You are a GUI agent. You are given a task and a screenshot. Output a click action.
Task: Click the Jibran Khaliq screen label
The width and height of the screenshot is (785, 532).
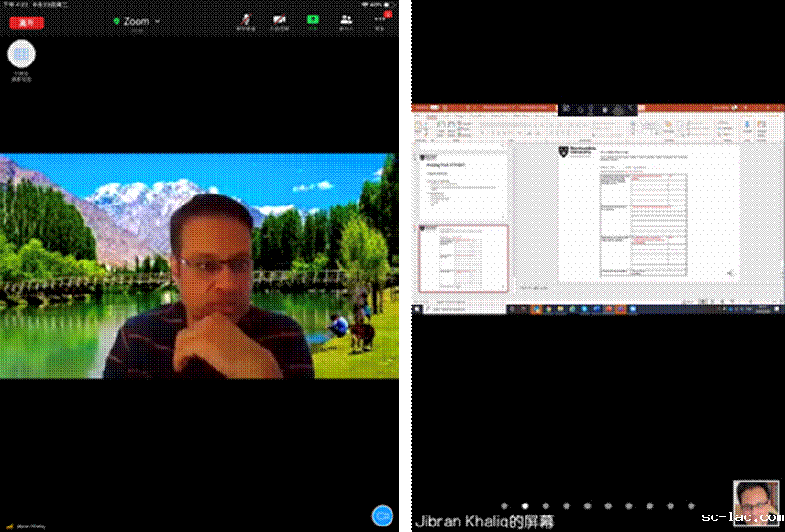(484, 522)
